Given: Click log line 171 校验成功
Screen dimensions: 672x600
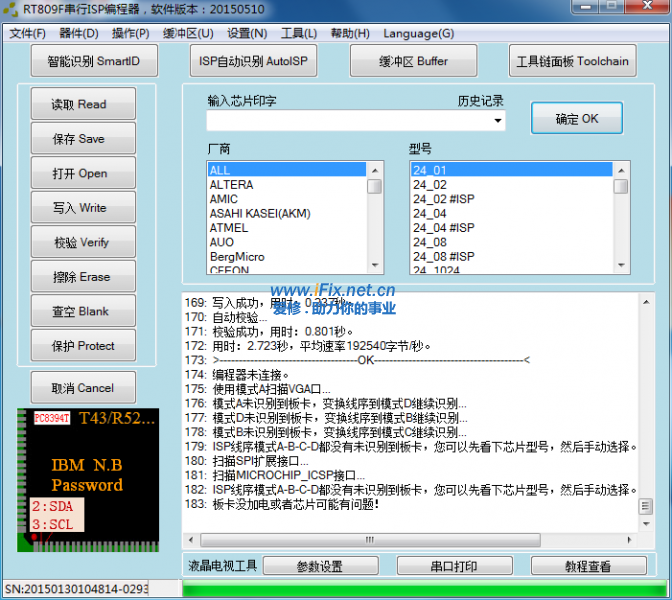Looking at the screenshot, I should pos(269,331).
